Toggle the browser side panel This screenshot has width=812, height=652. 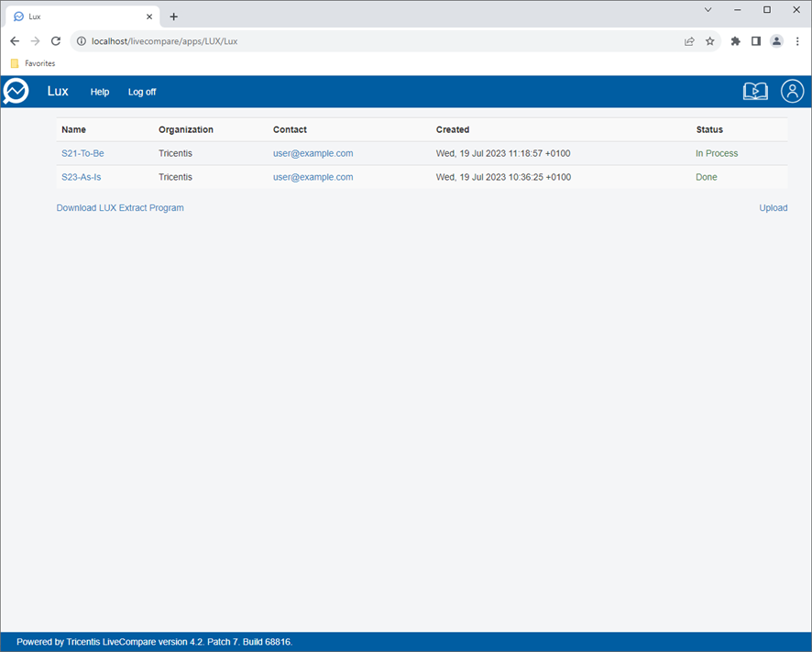pos(756,41)
